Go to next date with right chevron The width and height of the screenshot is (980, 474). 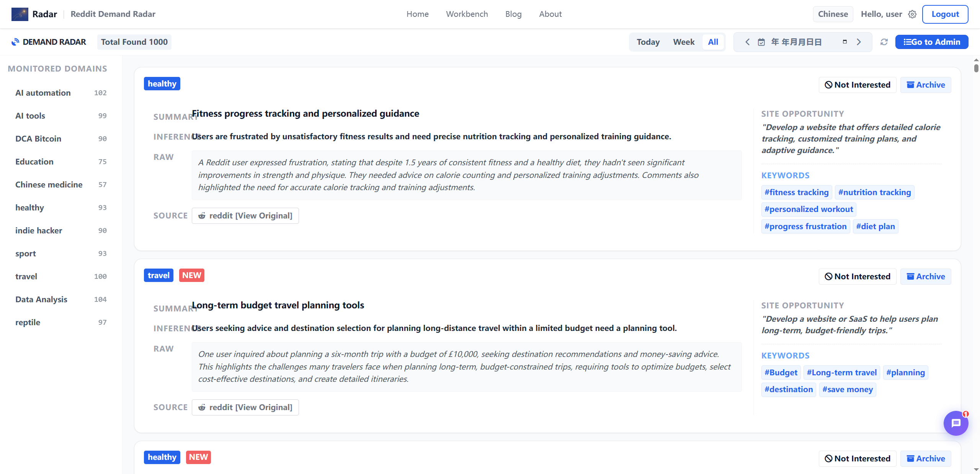tap(859, 42)
